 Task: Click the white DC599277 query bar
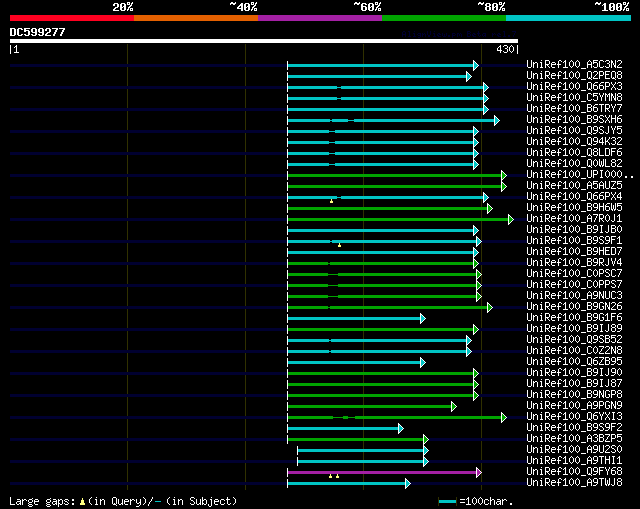[x=264, y=41]
